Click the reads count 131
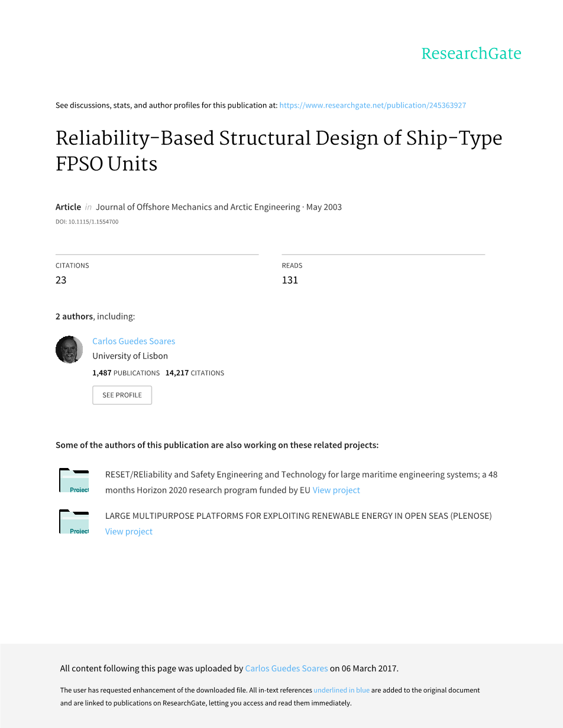The image size is (563, 728). [290, 280]
